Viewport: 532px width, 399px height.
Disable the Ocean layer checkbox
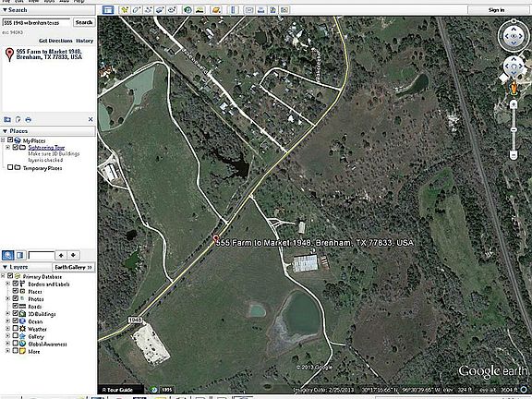tap(16, 321)
